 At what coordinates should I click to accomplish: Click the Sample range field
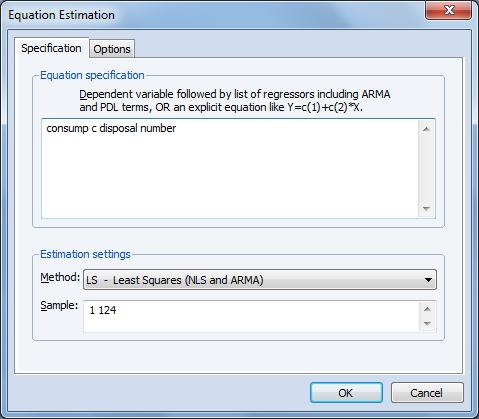tap(252, 317)
